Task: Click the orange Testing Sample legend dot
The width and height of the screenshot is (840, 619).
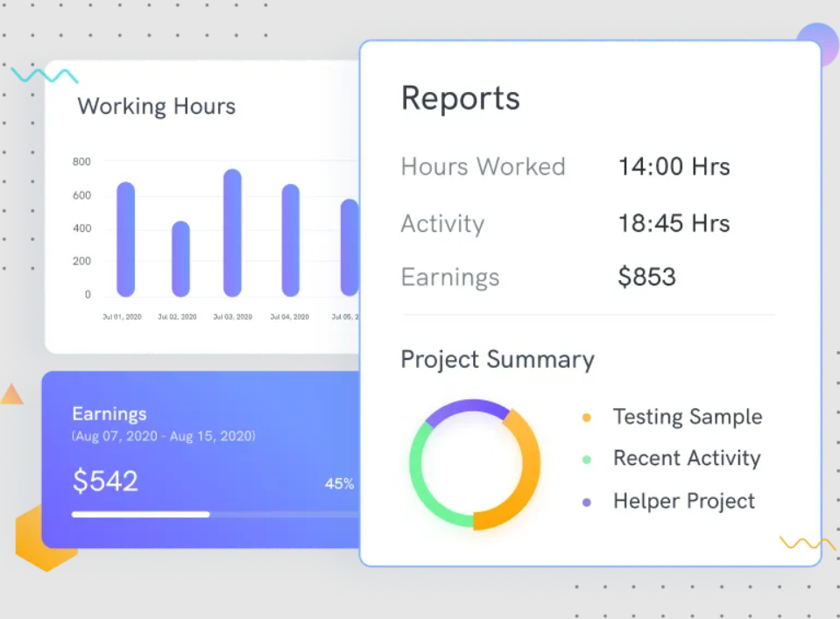Action: tap(587, 418)
